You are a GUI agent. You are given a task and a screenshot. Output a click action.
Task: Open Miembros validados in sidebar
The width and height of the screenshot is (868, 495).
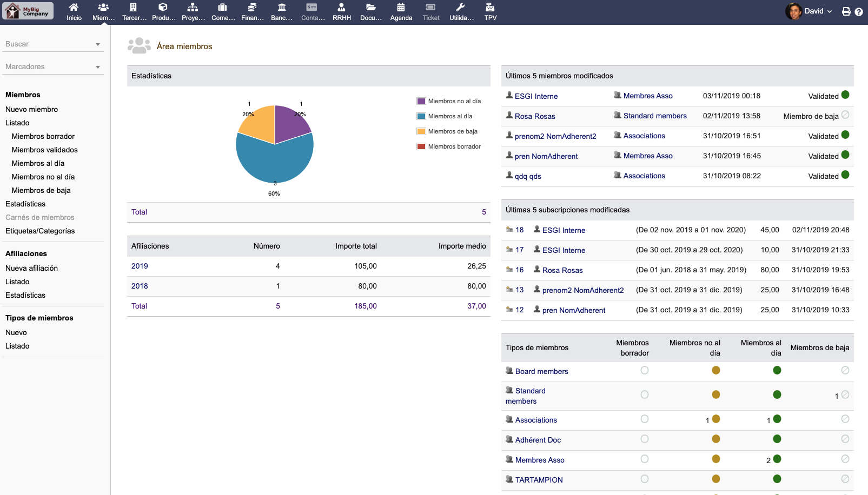45,150
